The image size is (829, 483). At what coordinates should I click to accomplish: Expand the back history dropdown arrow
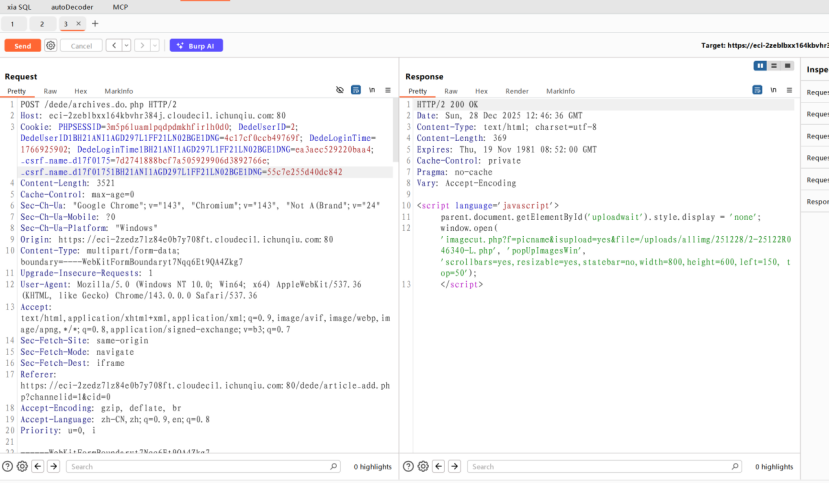[x=125, y=46]
